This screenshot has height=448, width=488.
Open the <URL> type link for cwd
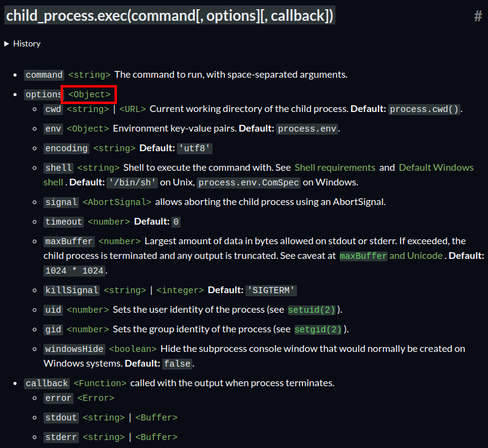(x=132, y=110)
